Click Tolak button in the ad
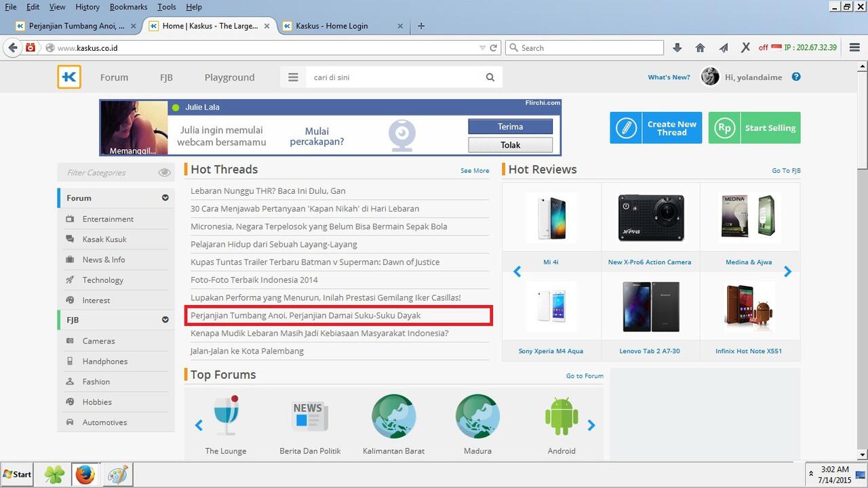This screenshot has height=488, width=868. click(x=510, y=145)
